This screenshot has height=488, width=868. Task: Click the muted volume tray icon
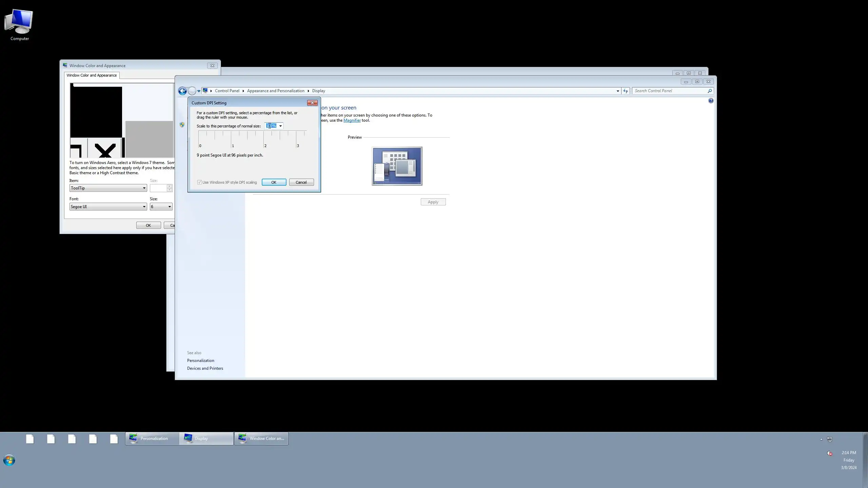(829, 453)
